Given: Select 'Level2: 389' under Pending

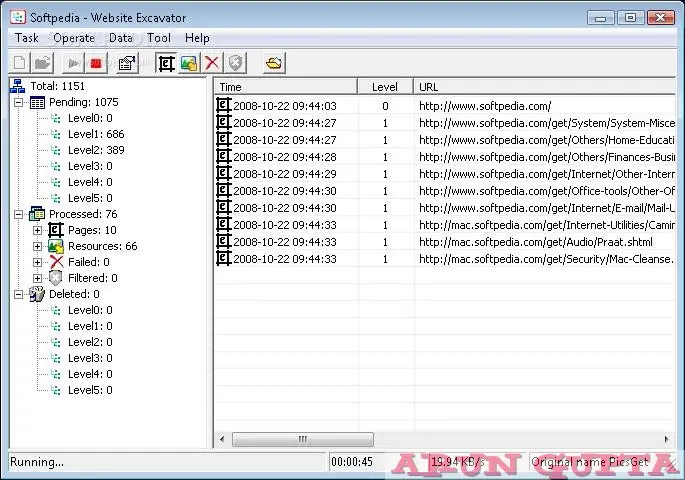Looking at the screenshot, I should pyautogui.click(x=96, y=150).
